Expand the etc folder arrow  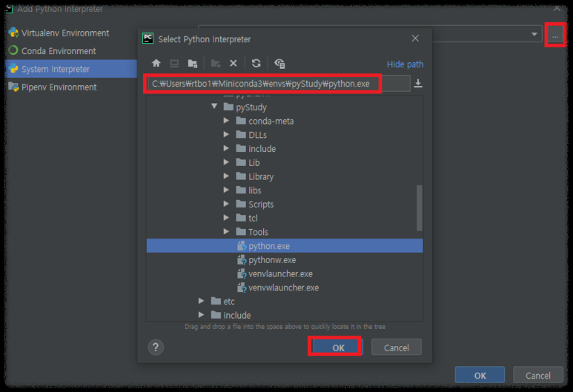point(202,301)
